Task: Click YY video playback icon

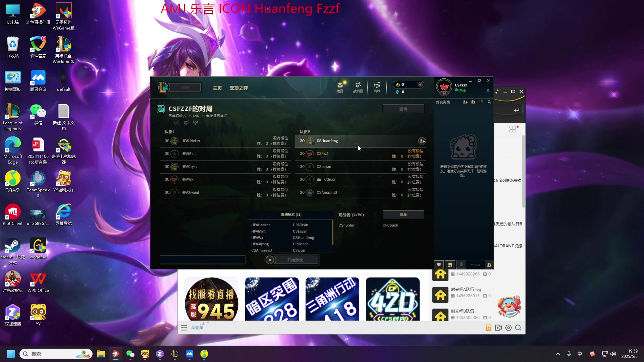Action: (498, 328)
